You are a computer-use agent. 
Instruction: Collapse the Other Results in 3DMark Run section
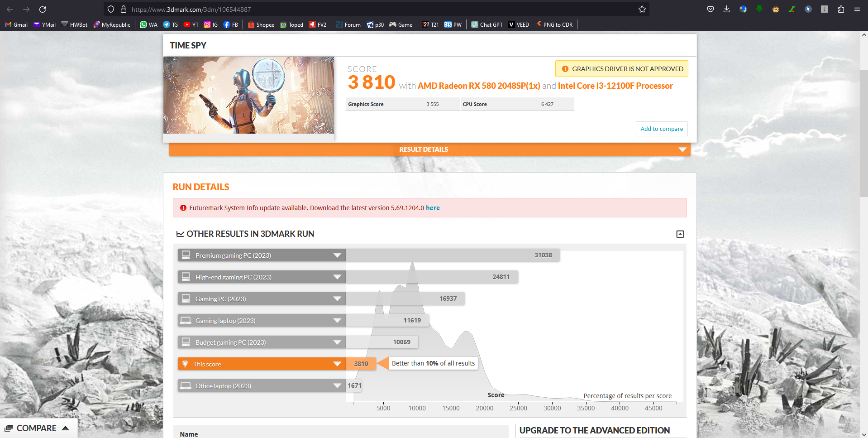coord(680,234)
